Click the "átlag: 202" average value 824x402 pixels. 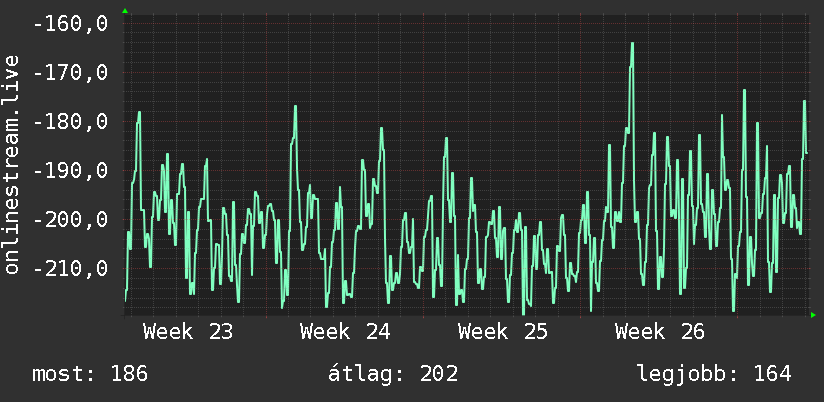393,374
